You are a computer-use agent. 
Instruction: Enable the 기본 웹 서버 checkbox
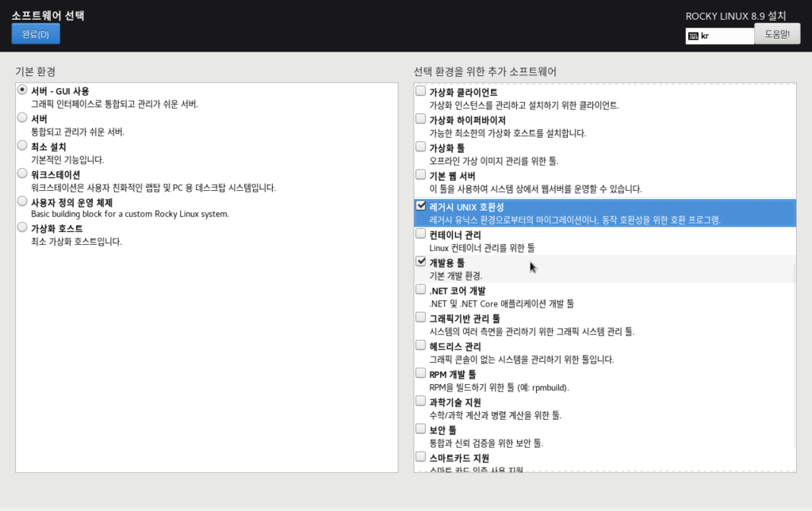click(x=420, y=175)
